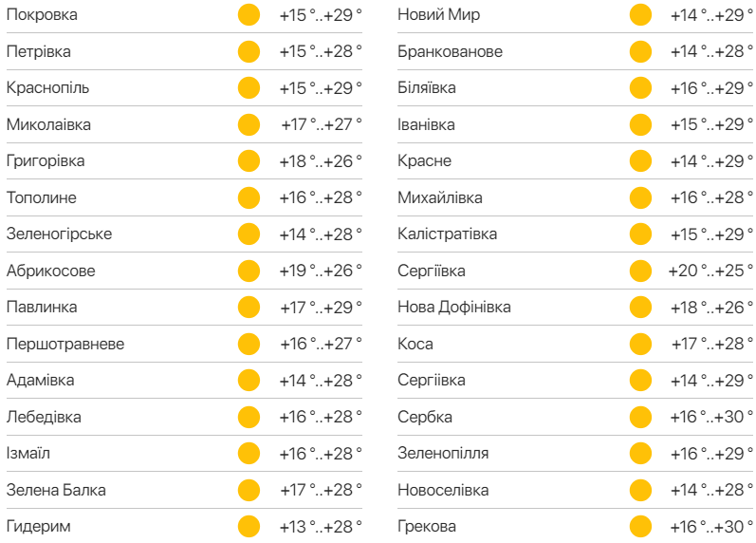Click the sun icon next to Гидерим

point(249,527)
